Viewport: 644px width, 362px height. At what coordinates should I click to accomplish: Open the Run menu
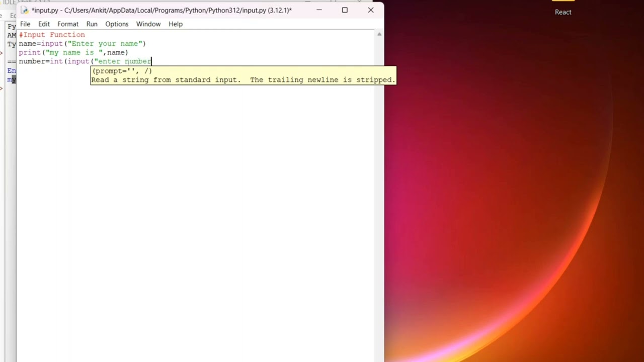(92, 24)
